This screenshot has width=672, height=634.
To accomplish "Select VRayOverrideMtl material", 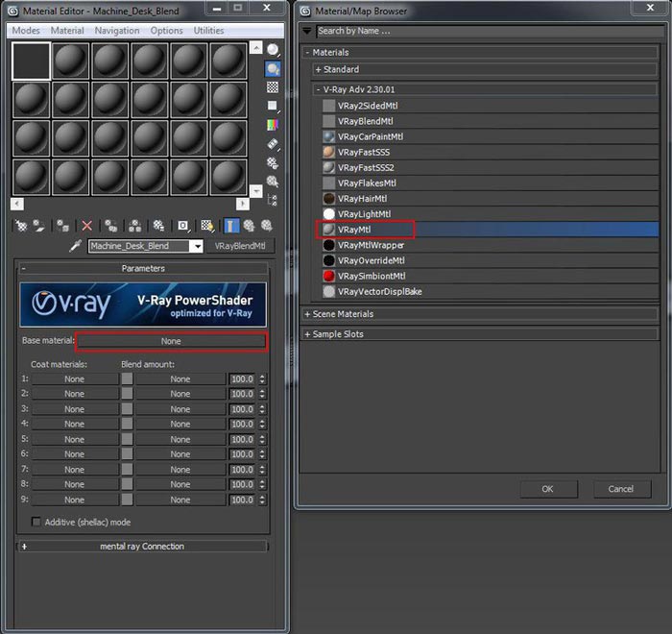I will point(491,260).
